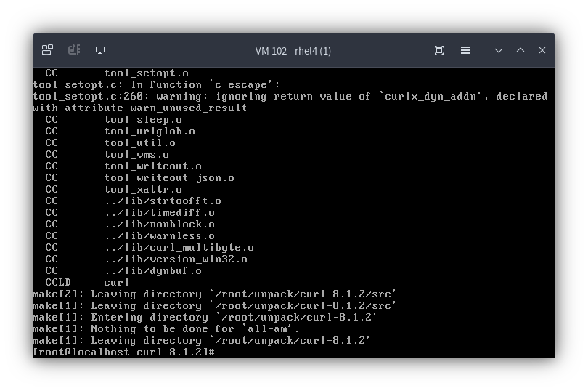588x391 pixels.
Task: Click the ../lib/dynbuf.o output line
Action: 123,271
